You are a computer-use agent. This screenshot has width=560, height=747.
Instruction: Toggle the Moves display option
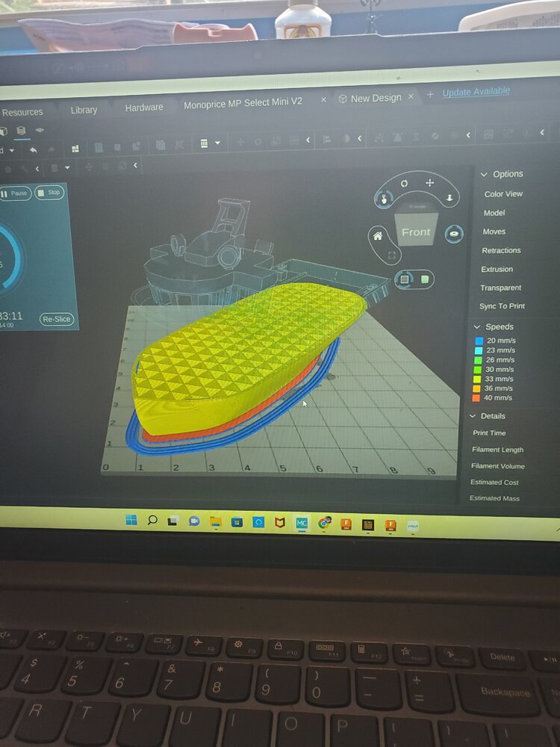coord(494,232)
